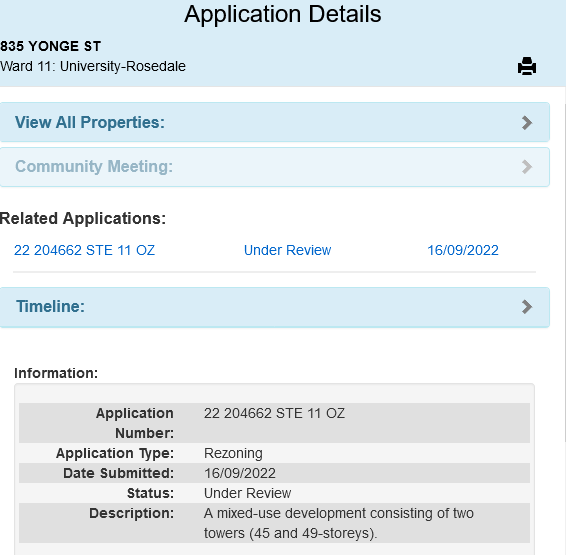Click the Related Applications heading
This screenshot has width=566, height=555.
83,218
